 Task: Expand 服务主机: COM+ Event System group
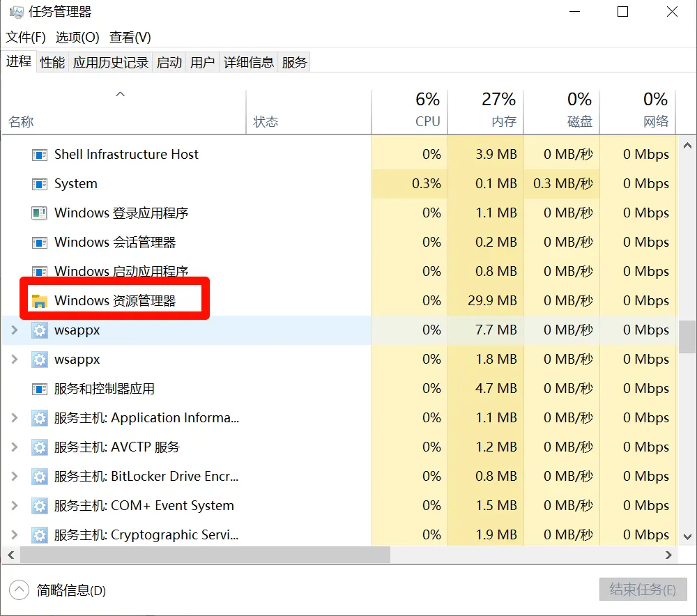14,506
